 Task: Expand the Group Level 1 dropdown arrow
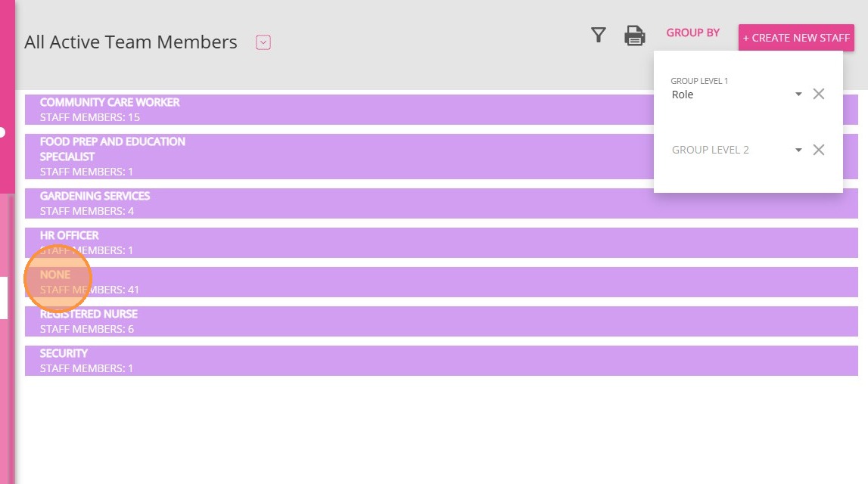point(798,95)
